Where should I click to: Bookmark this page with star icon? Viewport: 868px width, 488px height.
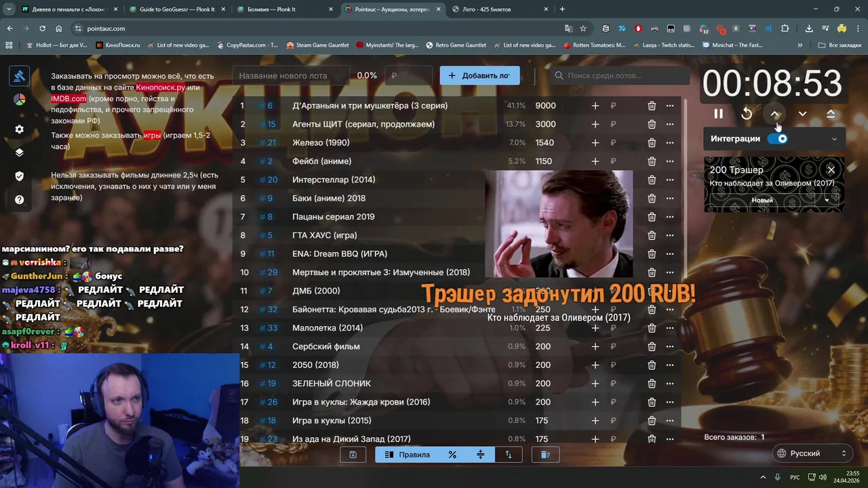tap(583, 28)
